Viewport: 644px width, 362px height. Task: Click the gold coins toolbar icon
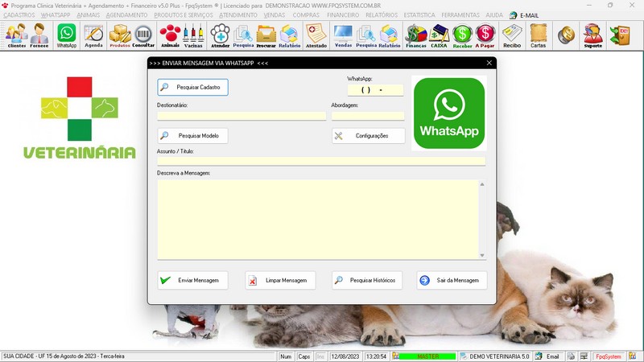[566, 35]
